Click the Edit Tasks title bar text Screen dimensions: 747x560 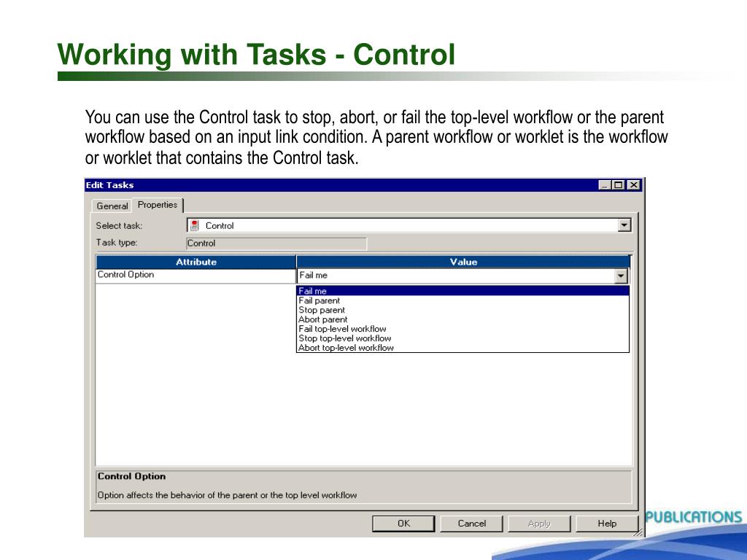point(109,185)
